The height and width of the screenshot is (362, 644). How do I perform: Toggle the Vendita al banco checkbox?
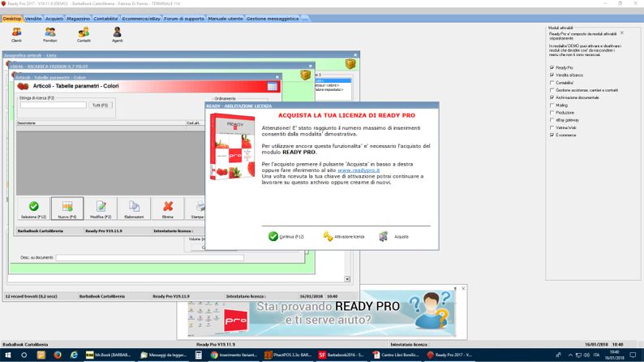tap(552, 75)
